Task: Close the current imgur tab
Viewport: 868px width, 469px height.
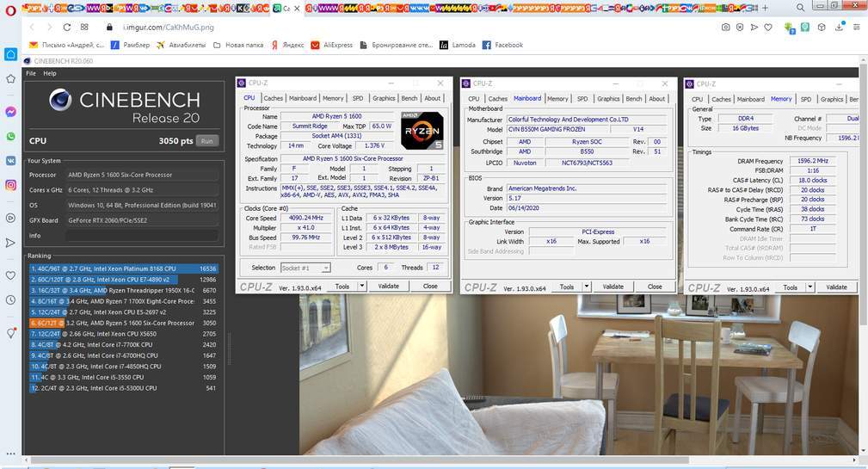Action: tap(297, 9)
